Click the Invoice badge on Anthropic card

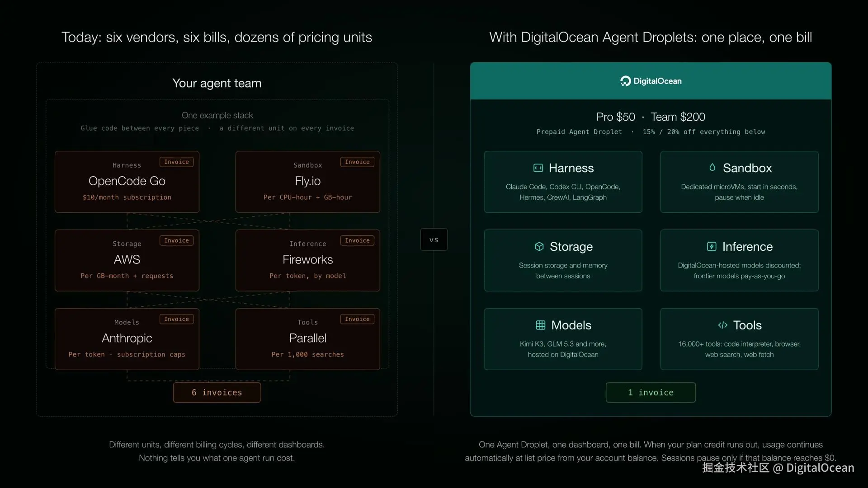click(176, 319)
